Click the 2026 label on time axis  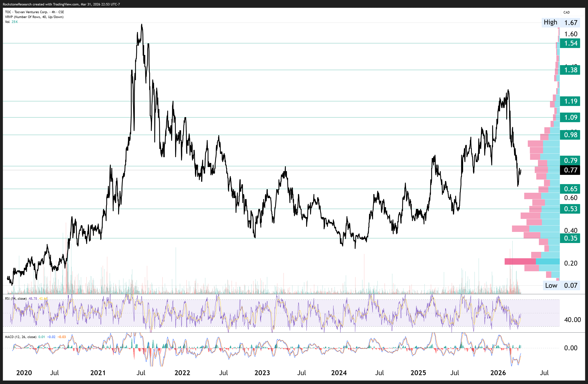498,373
